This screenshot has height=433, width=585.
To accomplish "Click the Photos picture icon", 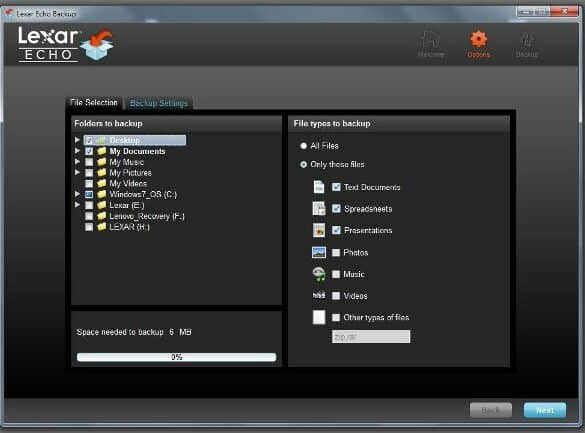I will pyautogui.click(x=319, y=252).
